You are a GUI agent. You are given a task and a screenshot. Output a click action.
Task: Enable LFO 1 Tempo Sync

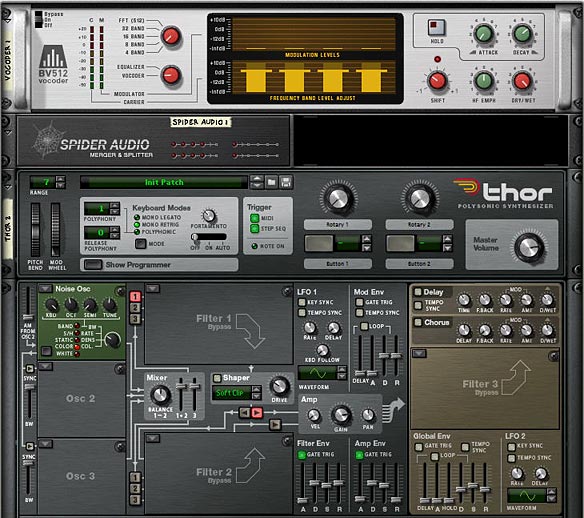coord(302,313)
